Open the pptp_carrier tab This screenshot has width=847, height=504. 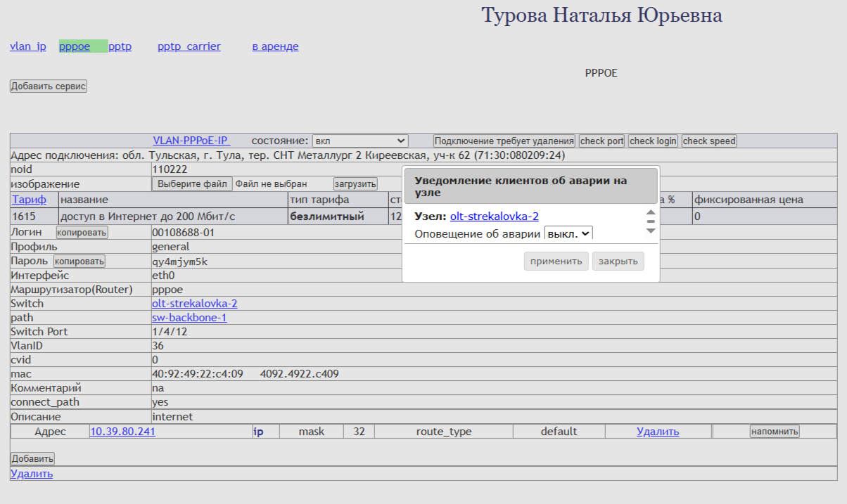pos(189,46)
